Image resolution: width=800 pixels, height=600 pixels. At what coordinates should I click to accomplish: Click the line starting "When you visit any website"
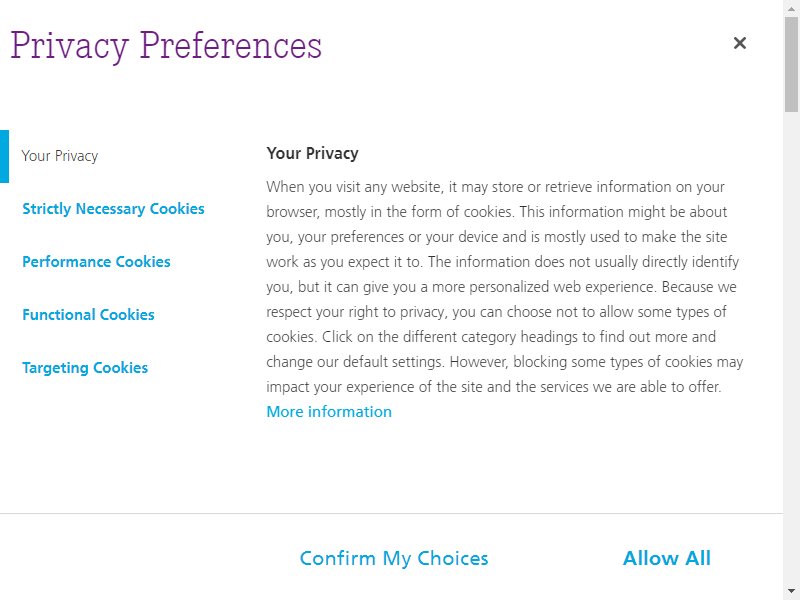click(x=495, y=187)
